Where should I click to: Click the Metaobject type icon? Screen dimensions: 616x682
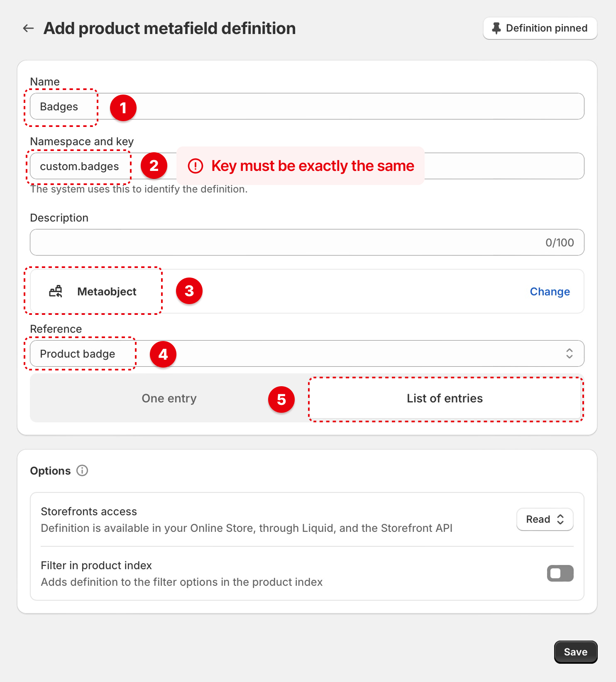click(56, 292)
